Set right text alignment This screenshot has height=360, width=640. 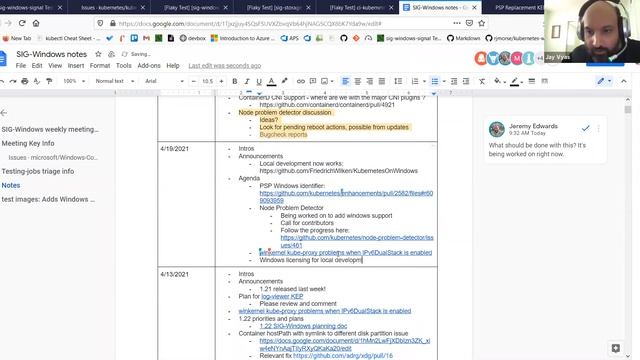click(x=369, y=81)
